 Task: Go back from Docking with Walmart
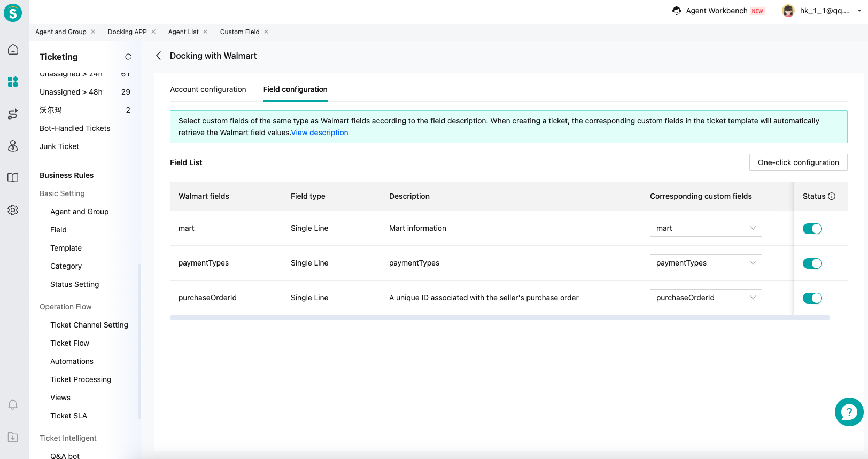click(158, 56)
